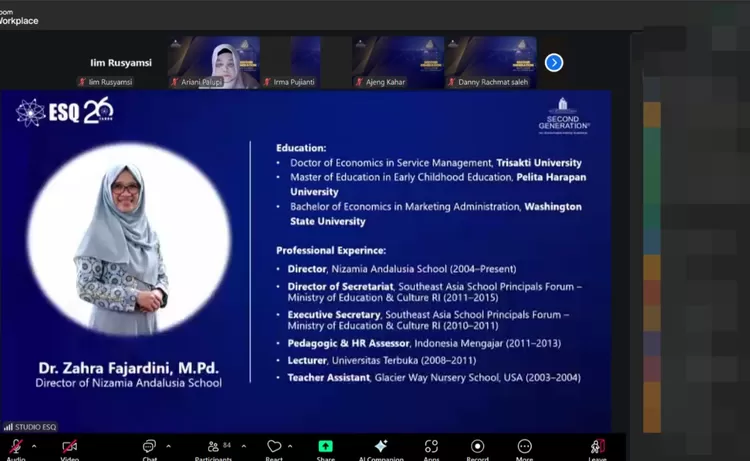
Task: Expand participants options arrow
Action: [244, 446]
